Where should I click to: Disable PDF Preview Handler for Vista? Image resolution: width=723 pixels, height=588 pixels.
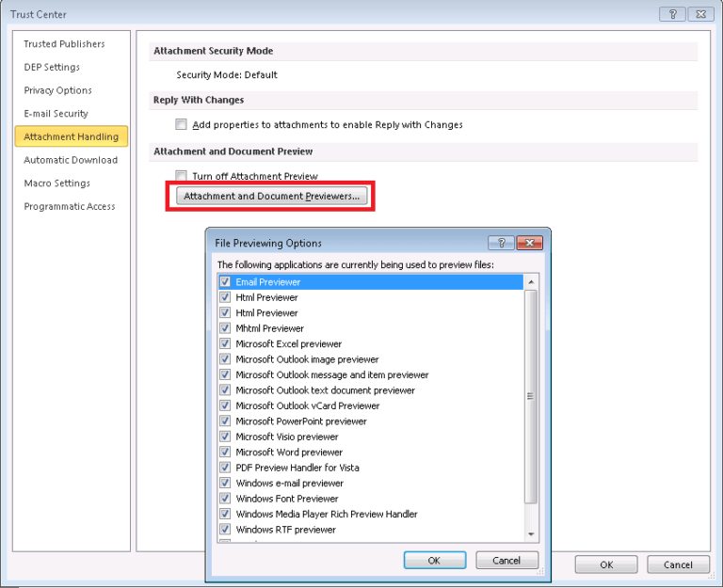[x=225, y=468]
